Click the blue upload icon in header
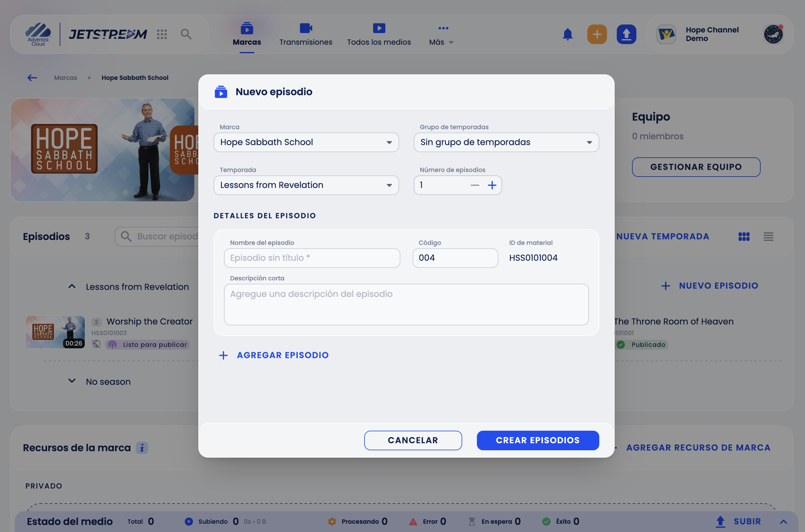The width and height of the screenshot is (805, 532). tap(626, 34)
